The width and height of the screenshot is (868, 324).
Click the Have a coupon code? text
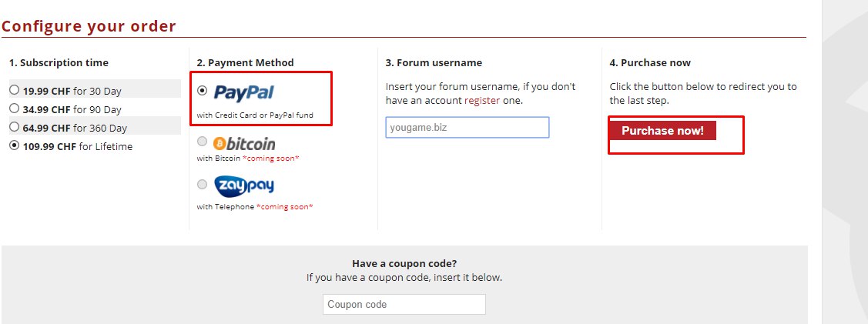click(404, 263)
